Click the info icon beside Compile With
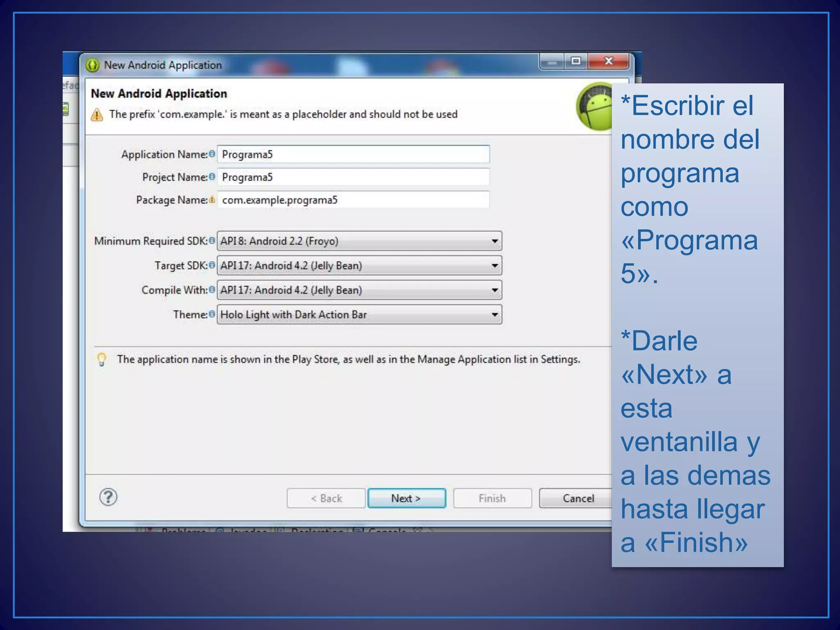Viewport: 840px width, 630px height. [x=212, y=290]
